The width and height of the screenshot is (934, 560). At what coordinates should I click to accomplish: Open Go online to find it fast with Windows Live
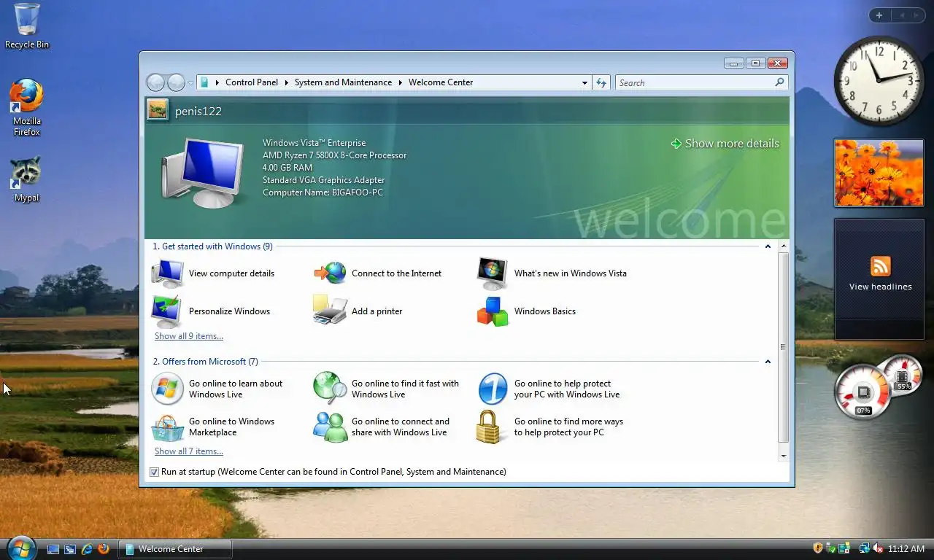387,389
